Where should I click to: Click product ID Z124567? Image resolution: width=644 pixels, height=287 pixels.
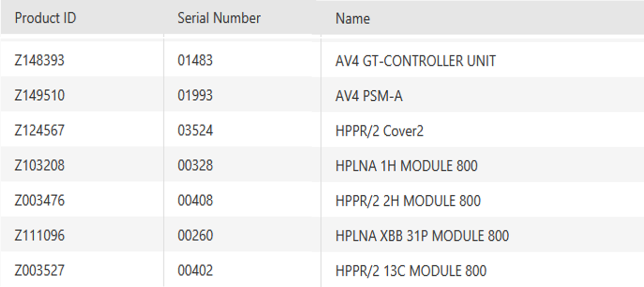40,131
